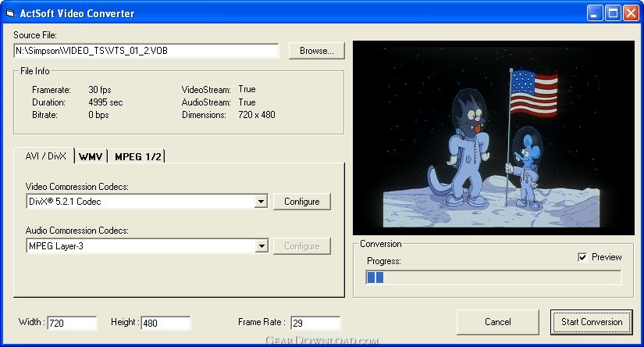Screen dimensions: 644x347
Task: Toggle the Preview checkbox
Action: click(x=582, y=257)
